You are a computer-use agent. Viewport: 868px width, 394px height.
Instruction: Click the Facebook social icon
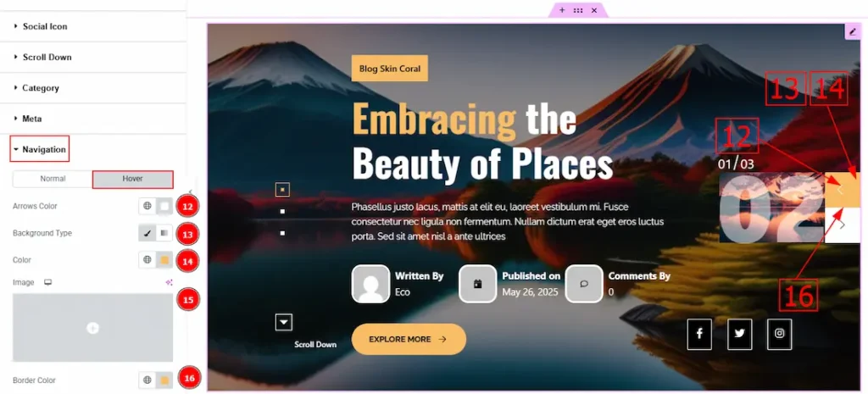coord(699,334)
